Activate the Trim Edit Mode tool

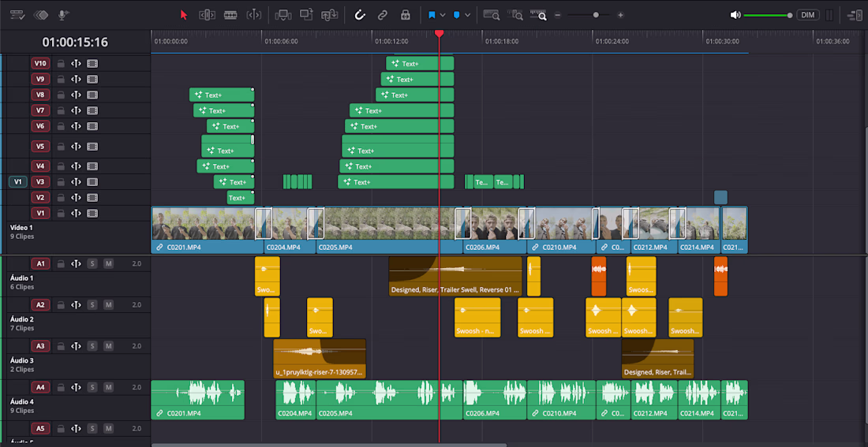[207, 15]
